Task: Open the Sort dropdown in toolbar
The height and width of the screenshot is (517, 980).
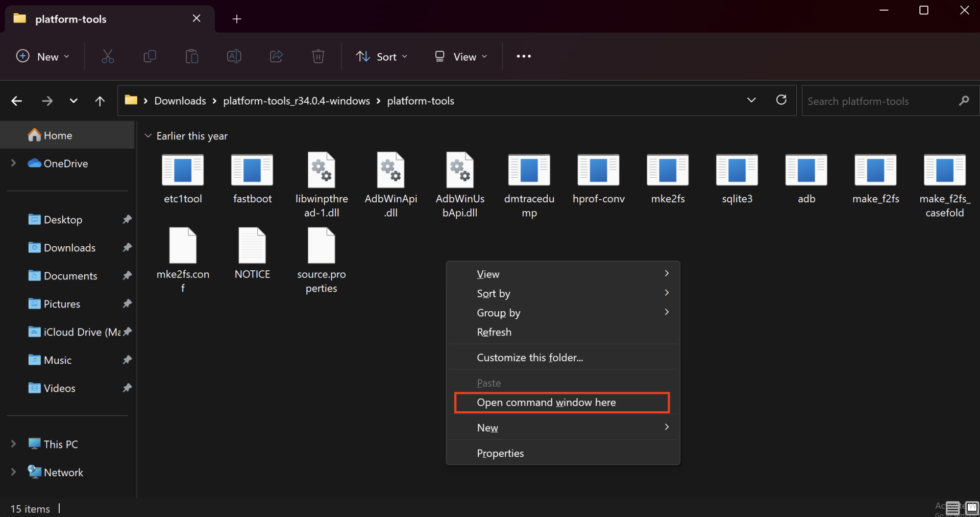Action: [382, 57]
